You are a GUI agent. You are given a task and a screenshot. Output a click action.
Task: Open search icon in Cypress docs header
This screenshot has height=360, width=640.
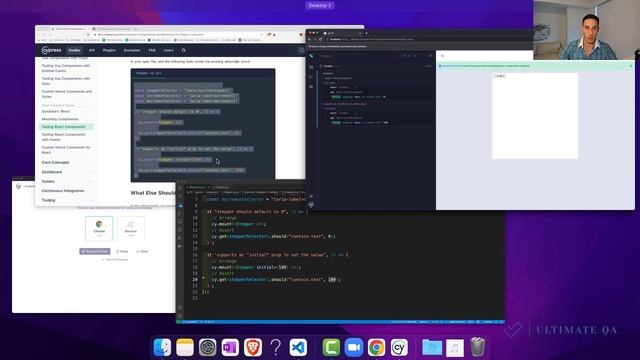(x=302, y=50)
